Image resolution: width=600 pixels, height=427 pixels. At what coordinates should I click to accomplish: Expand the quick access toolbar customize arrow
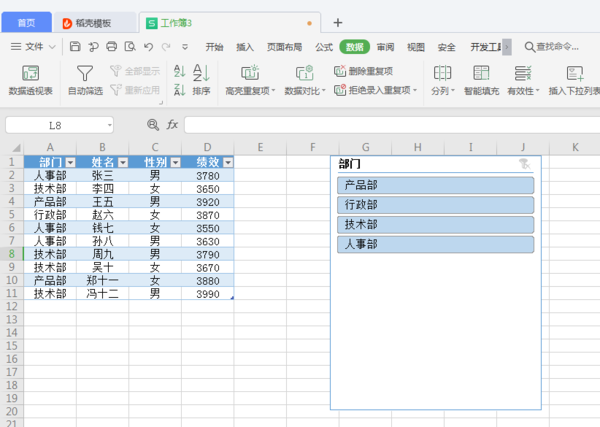pos(185,47)
